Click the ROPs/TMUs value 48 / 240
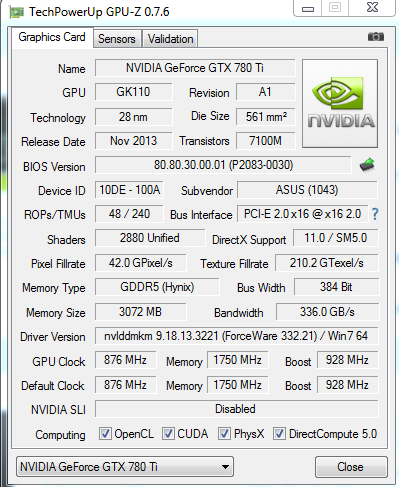399x487 pixels. pos(129,214)
